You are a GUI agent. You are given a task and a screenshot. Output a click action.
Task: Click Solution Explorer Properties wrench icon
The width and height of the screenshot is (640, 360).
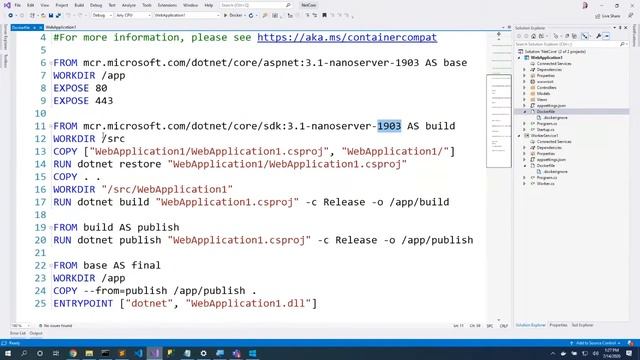point(598,36)
